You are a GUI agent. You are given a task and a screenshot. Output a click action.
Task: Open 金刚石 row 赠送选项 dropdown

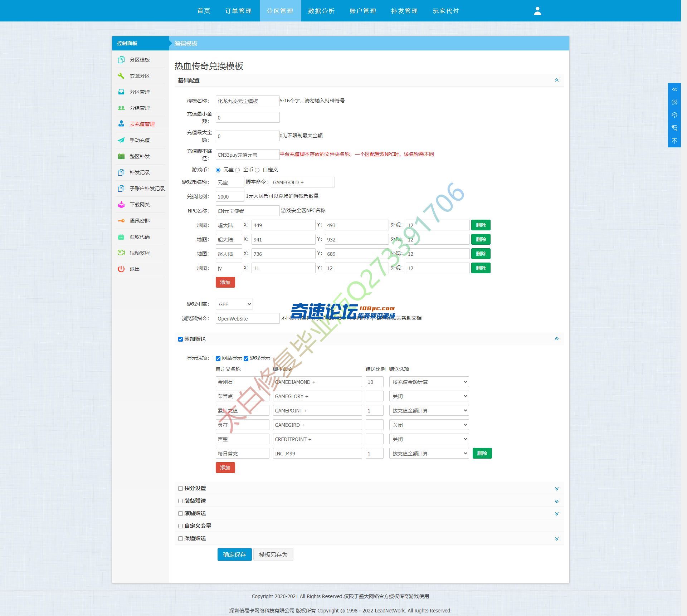429,382
